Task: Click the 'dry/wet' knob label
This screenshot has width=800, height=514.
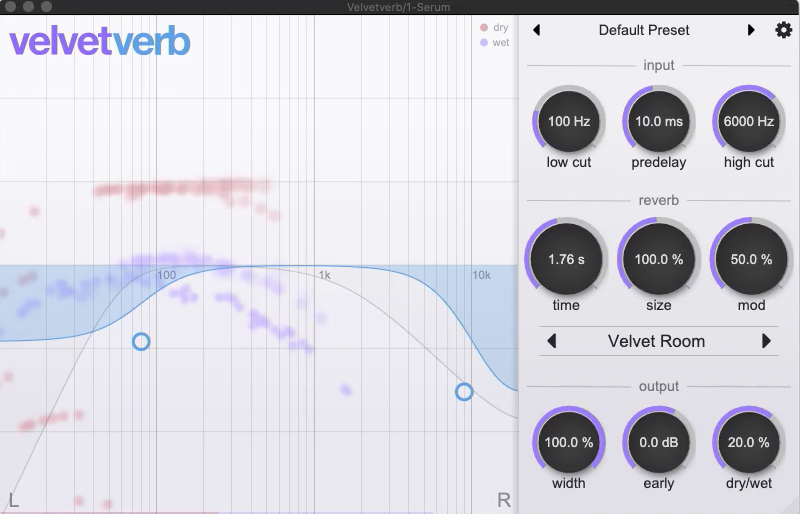Action: (749, 483)
